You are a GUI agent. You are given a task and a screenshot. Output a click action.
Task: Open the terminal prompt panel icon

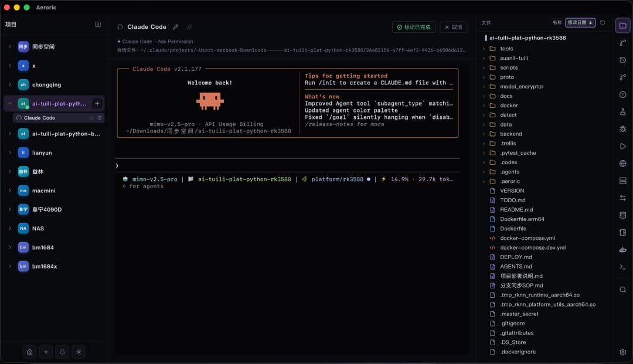[x=622, y=267]
